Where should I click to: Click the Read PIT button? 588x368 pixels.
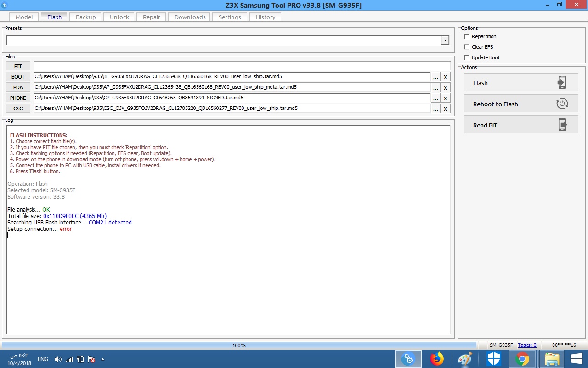tap(521, 125)
